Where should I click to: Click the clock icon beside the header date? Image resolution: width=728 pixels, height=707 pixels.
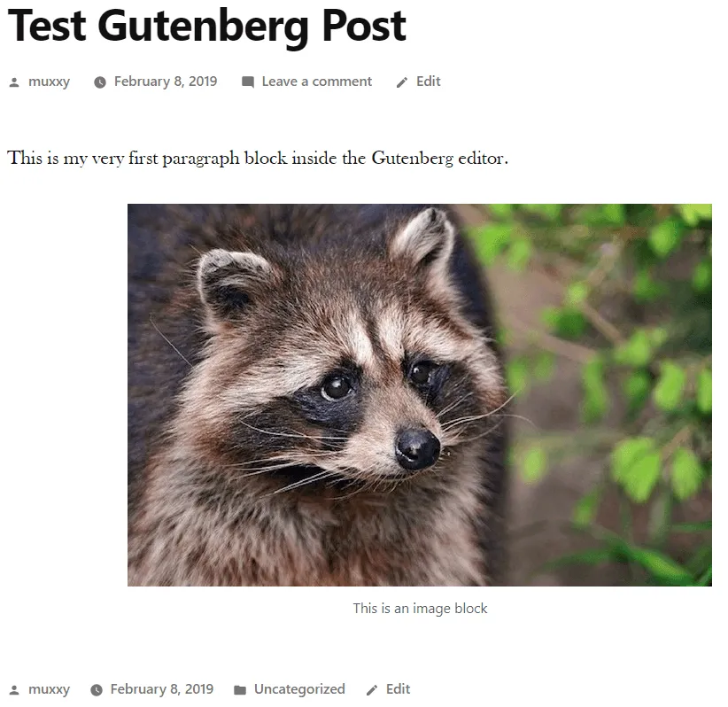pyautogui.click(x=100, y=82)
